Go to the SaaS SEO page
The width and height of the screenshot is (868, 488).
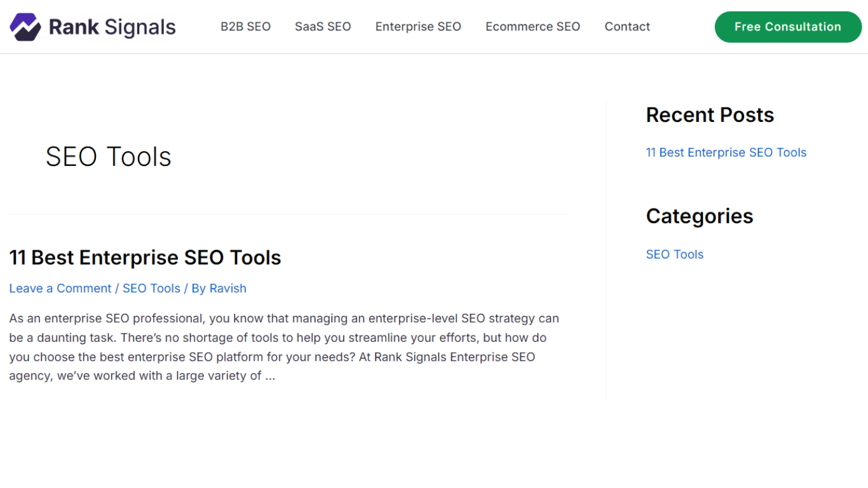coord(323,27)
